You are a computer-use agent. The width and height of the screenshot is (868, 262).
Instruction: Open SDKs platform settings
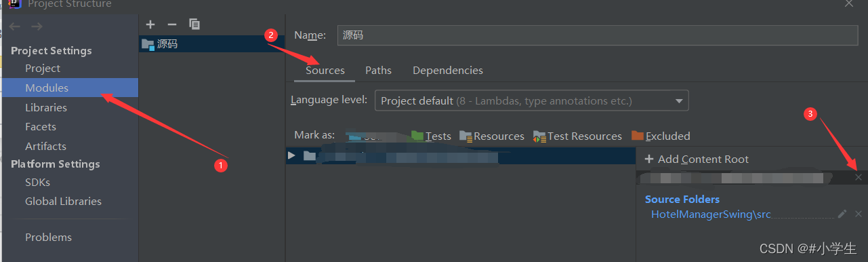point(37,183)
